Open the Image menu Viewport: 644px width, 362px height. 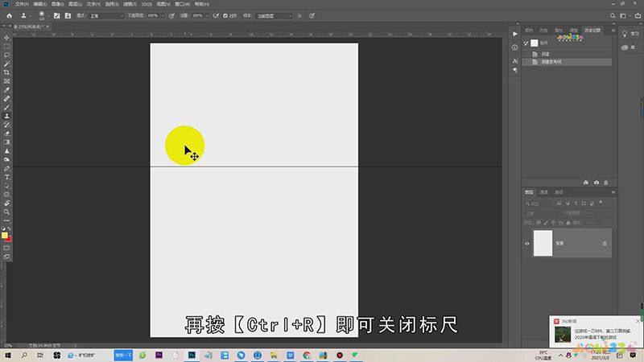click(x=57, y=4)
